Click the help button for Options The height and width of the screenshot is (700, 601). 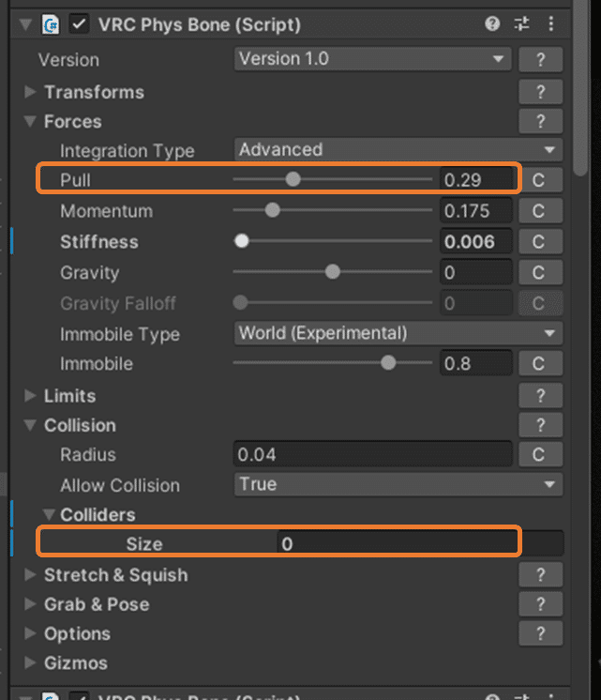pyautogui.click(x=540, y=633)
